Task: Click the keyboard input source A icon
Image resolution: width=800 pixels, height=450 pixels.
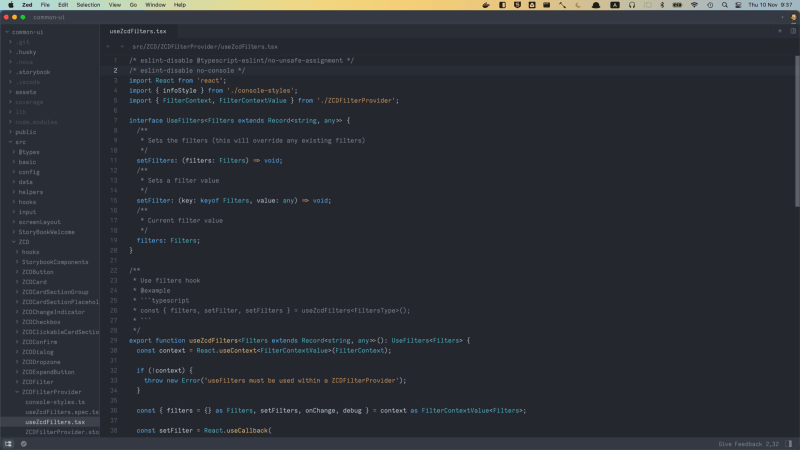Action: pyautogui.click(x=615, y=5)
